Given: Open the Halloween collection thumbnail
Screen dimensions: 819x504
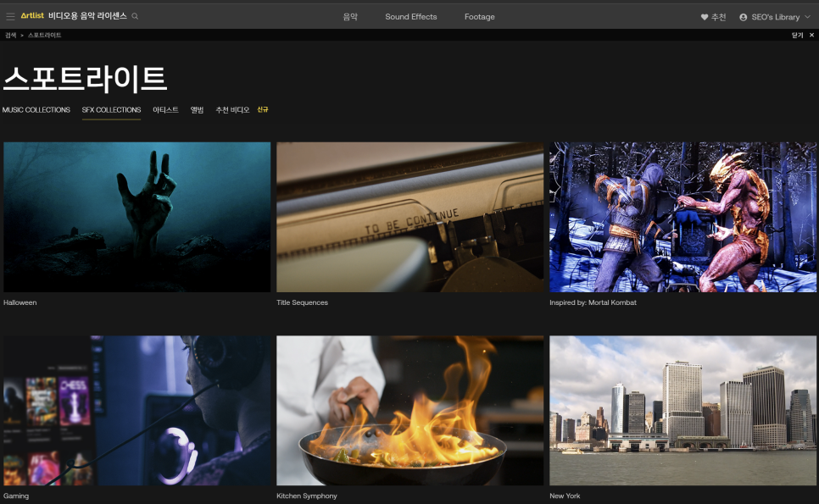Looking at the screenshot, I should coord(136,217).
